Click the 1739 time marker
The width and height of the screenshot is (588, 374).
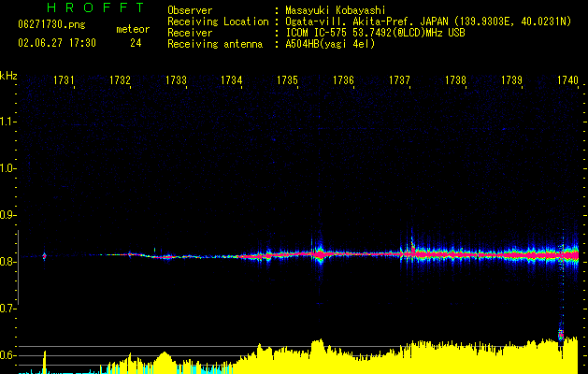pyautogui.click(x=511, y=79)
